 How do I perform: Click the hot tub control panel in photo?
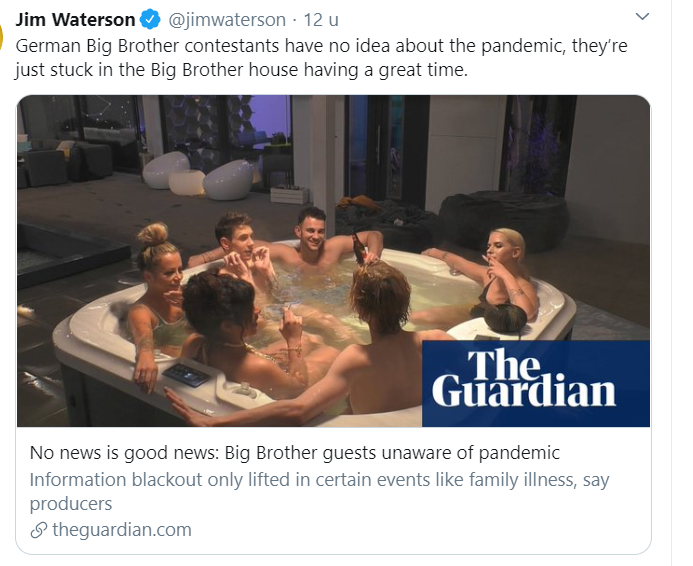point(186,374)
